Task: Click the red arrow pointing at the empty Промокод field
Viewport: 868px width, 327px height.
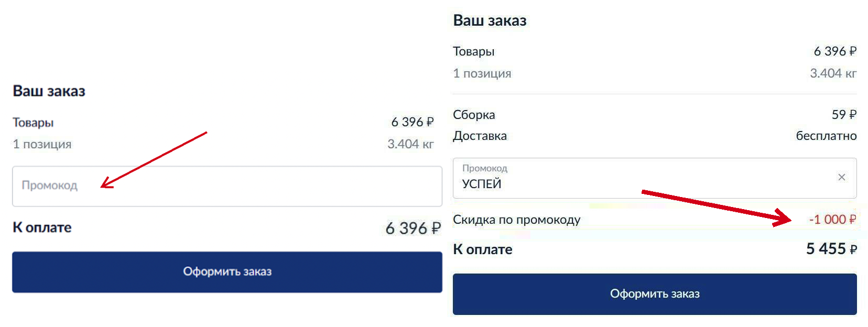Action: pyautogui.click(x=154, y=159)
